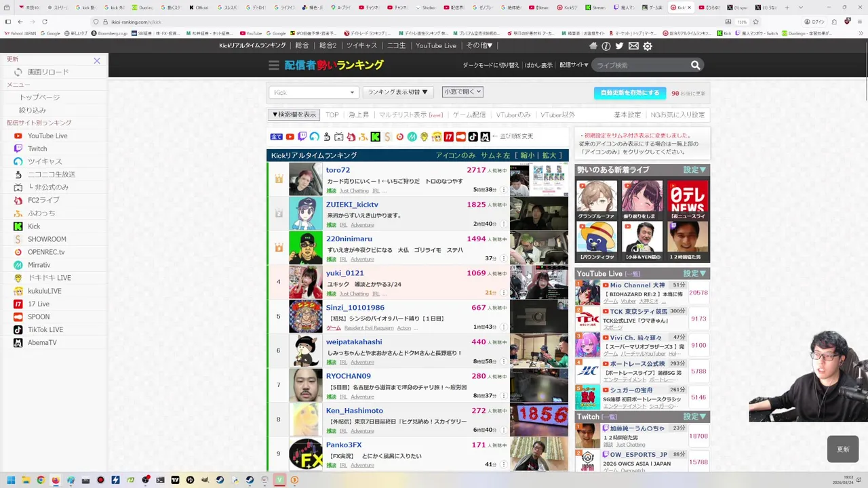Filter by the Twitch icon in site filter row
The image size is (868, 488).
click(x=302, y=137)
